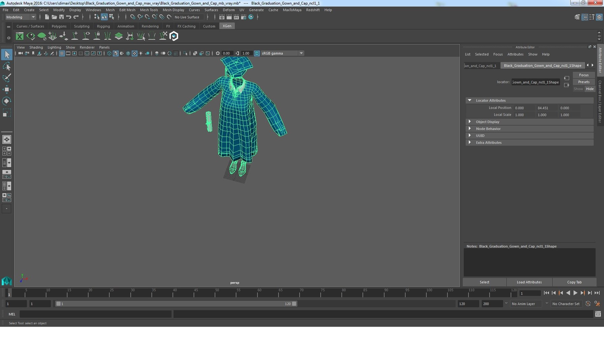Click the range slider start handle at 1
Viewport: 604px width, 364px height.
(x=58, y=304)
